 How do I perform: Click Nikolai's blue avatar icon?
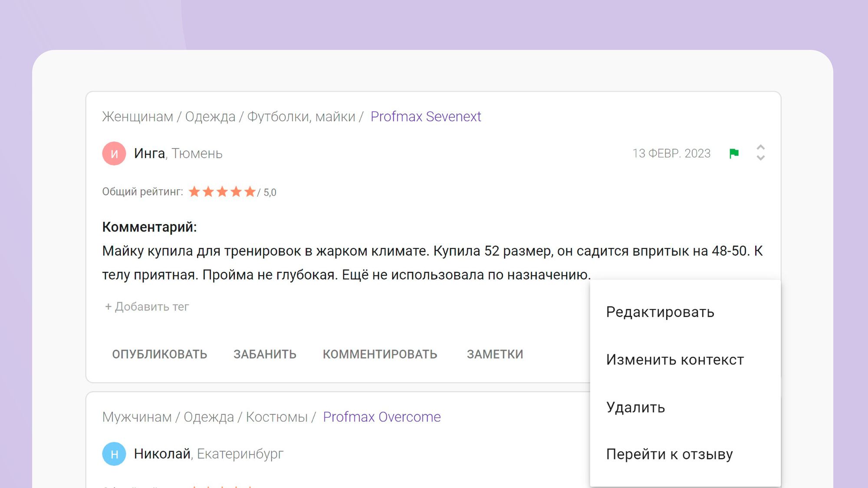114,454
